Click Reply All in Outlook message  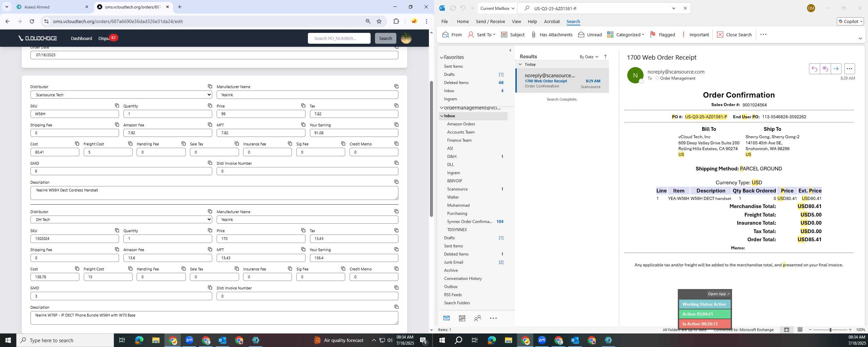(825, 69)
